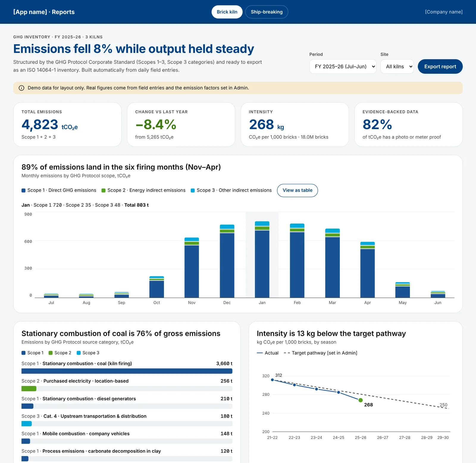
Task: Click the [App name] · Reports title
Action: coord(44,12)
